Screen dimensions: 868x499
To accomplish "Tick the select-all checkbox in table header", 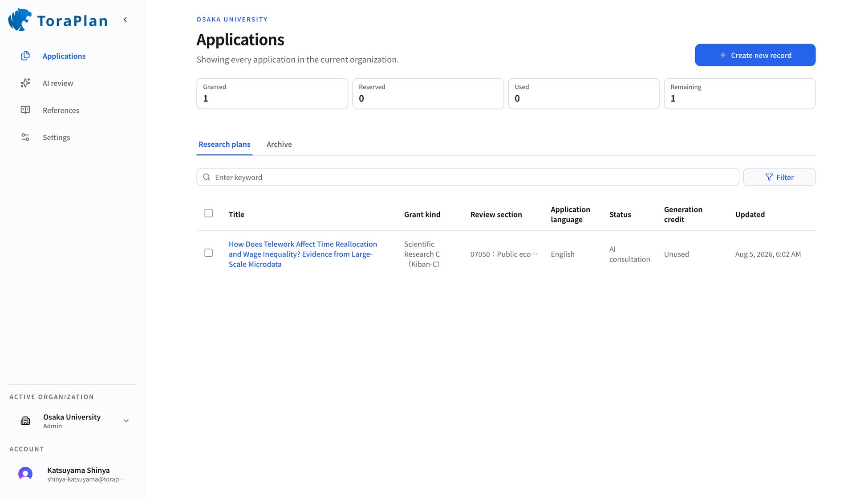I will [x=208, y=213].
